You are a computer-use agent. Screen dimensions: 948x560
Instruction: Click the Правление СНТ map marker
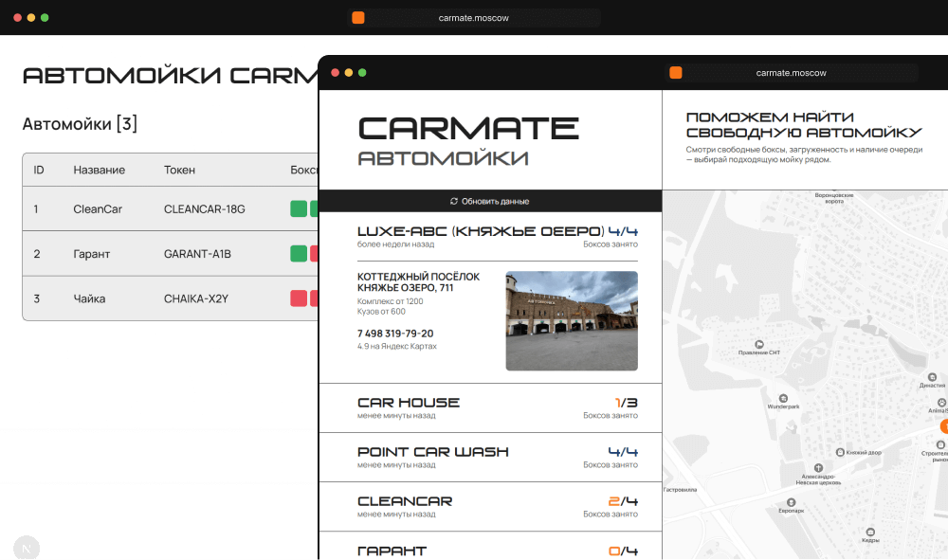point(759,344)
